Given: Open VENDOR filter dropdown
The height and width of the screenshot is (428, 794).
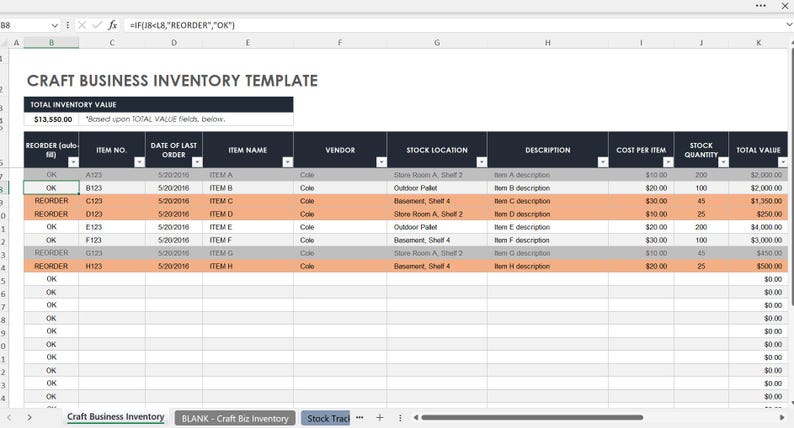Looking at the screenshot, I should pyautogui.click(x=381, y=162).
